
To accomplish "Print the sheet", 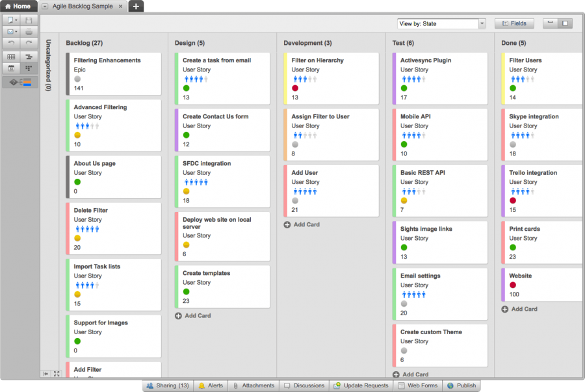I will click(x=29, y=31).
